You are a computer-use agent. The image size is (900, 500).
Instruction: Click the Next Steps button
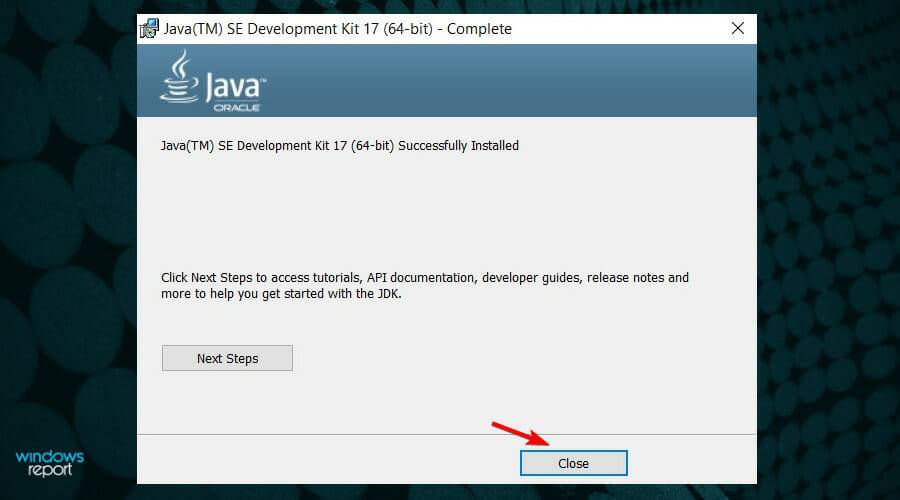[x=227, y=359]
